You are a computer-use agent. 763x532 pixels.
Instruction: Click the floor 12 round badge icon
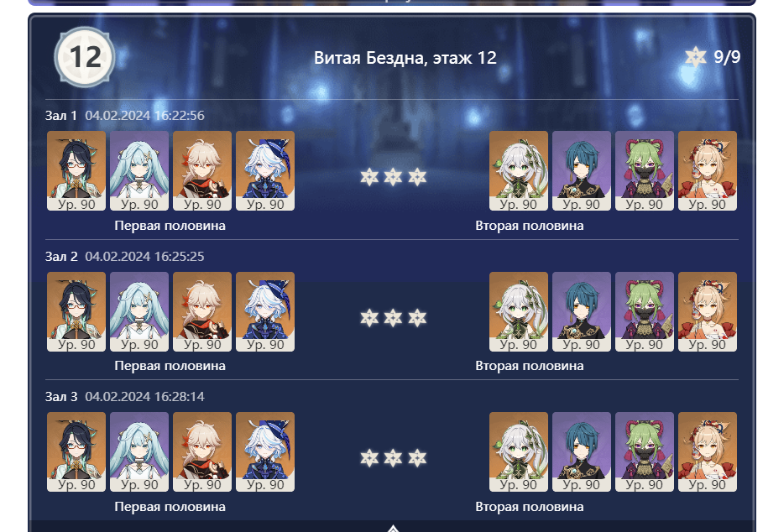pyautogui.click(x=85, y=57)
